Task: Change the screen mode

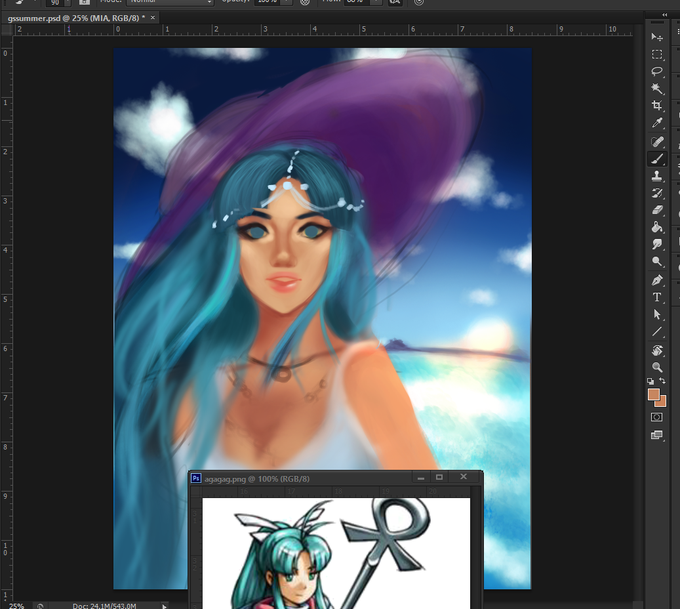Action: click(x=657, y=435)
